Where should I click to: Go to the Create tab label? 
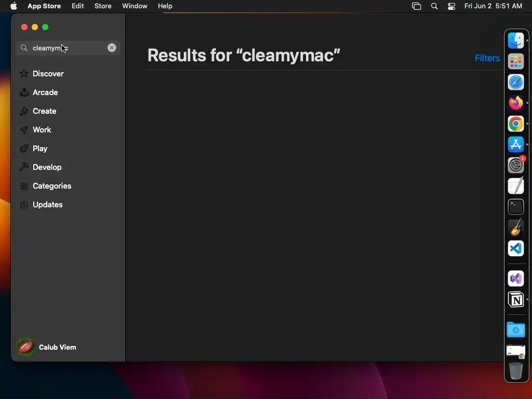(x=45, y=111)
